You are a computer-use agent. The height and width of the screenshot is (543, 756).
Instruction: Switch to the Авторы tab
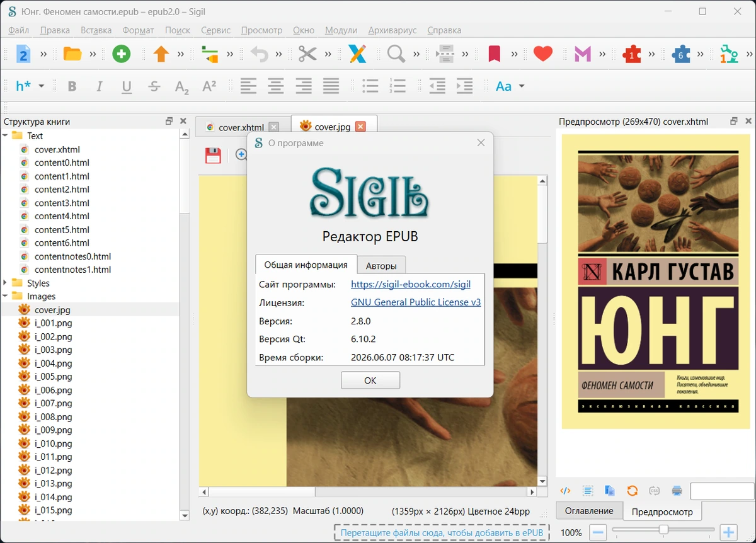point(381,266)
